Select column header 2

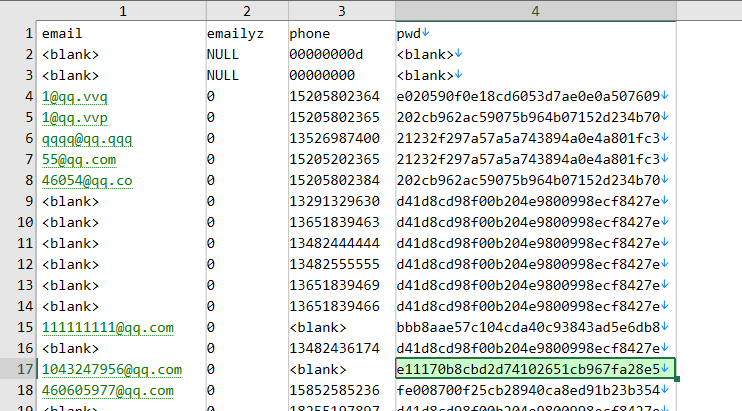(247, 11)
